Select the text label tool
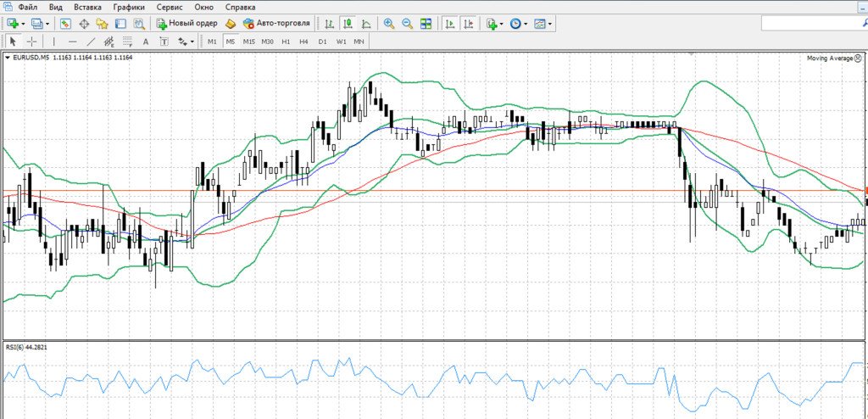Viewport: 868px width, 419px height. click(145, 41)
